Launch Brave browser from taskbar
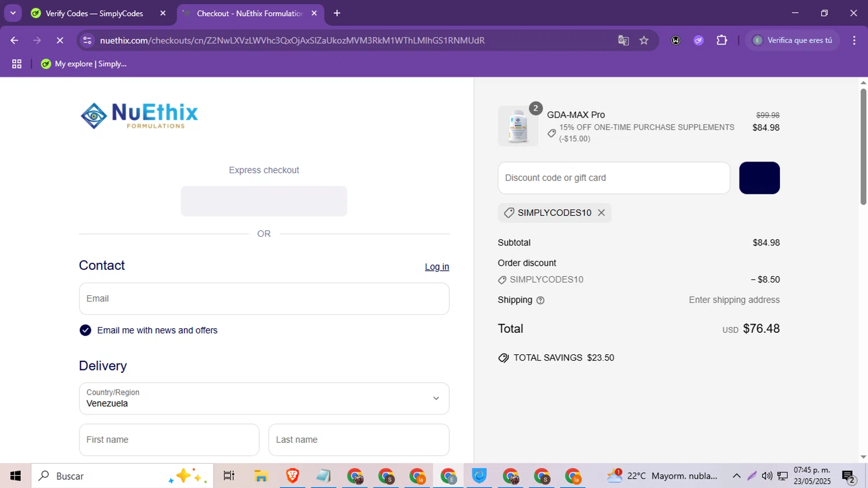 coord(292,476)
